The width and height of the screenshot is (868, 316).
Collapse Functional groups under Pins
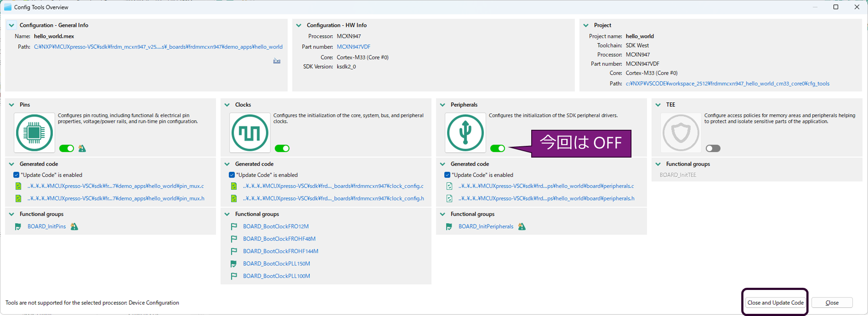click(x=12, y=214)
